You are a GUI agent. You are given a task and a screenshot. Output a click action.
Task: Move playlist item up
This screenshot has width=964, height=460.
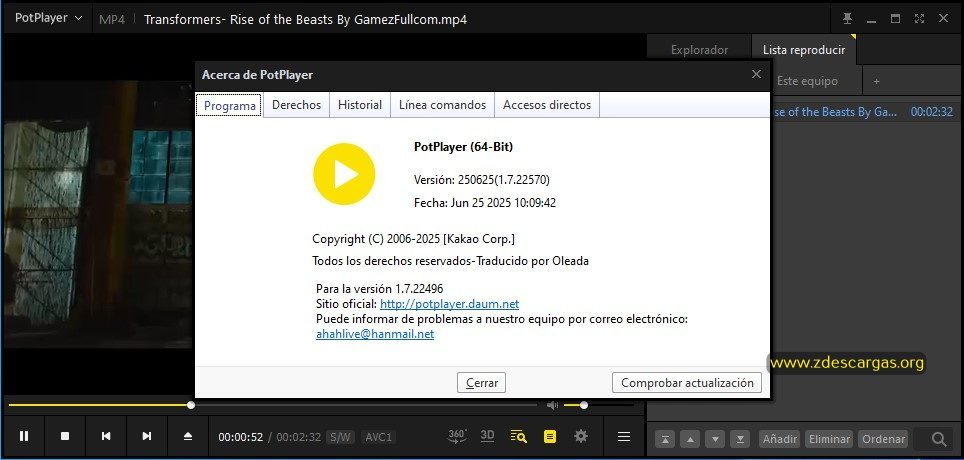coord(690,439)
